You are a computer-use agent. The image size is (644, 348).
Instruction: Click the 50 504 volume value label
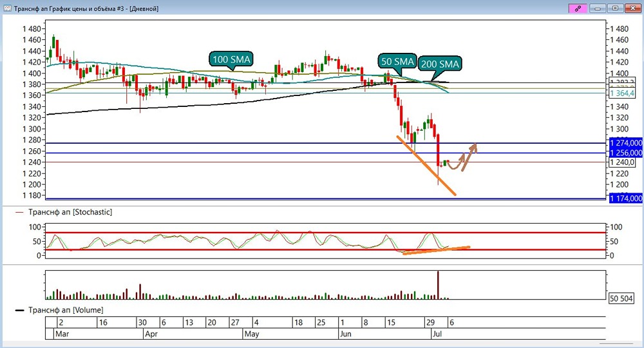tap(621, 298)
